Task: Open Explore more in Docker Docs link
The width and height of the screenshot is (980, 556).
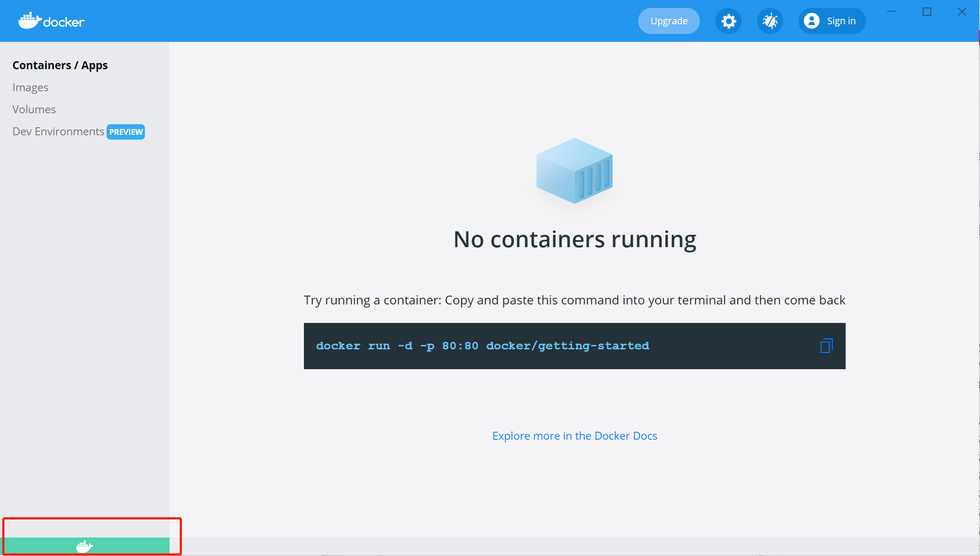Action: (x=574, y=436)
